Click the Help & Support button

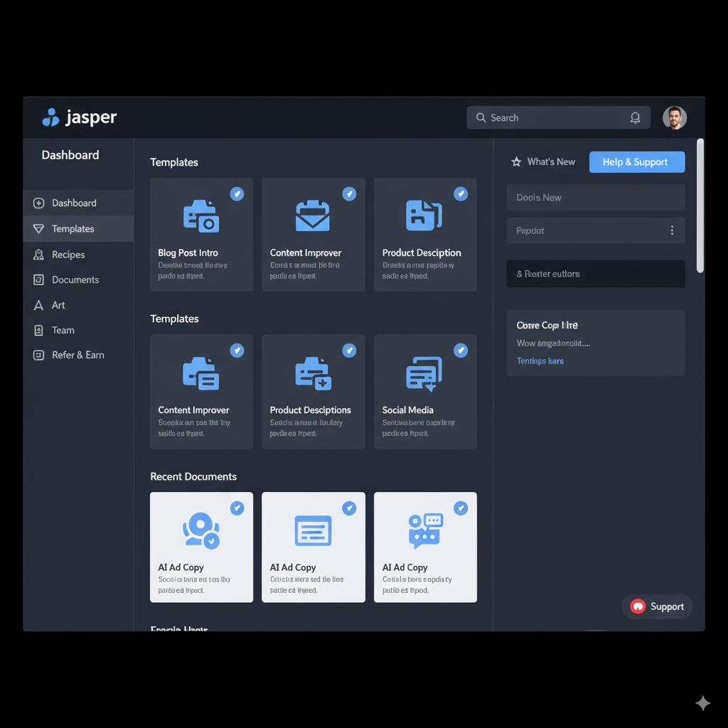636,162
